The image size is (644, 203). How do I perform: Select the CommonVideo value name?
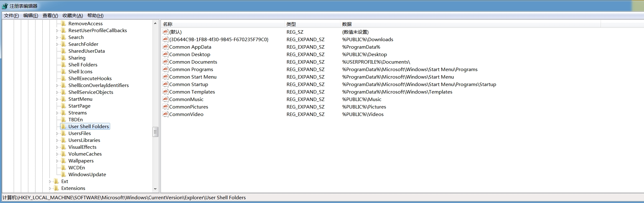[186, 114]
